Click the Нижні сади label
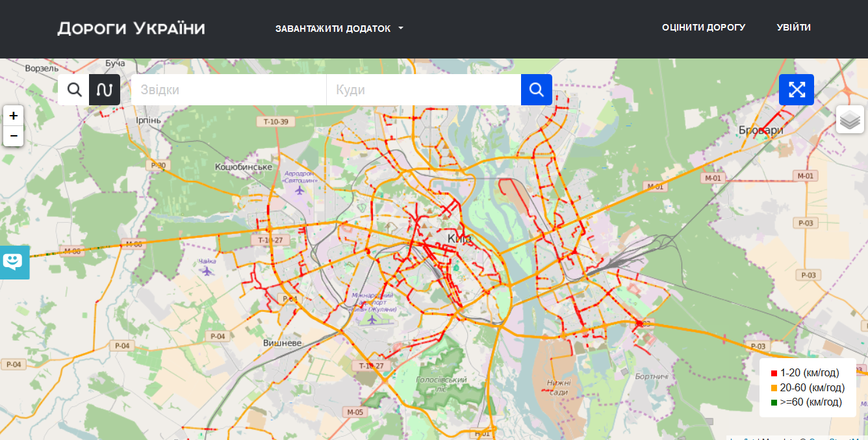This screenshot has height=440, width=868. click(x=559, y=387)
